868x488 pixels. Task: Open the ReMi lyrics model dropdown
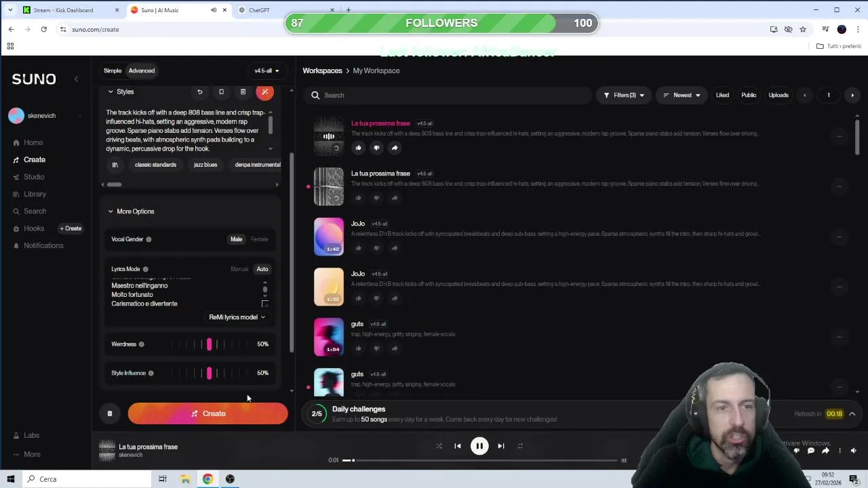pyautogui.click(x=237, y=317)
